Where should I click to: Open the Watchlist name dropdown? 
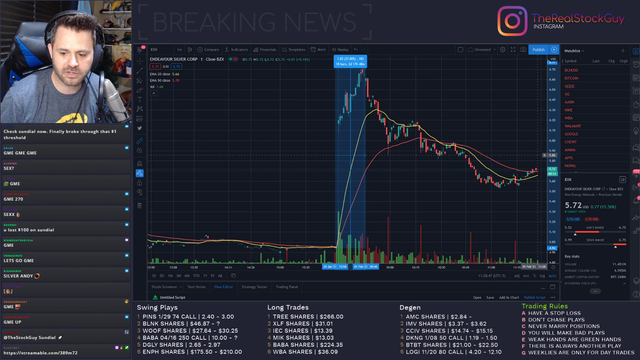[574, 51]
